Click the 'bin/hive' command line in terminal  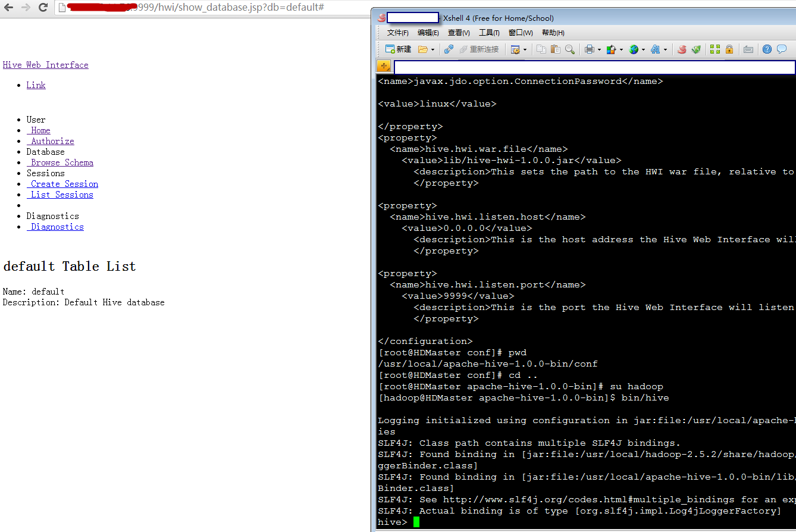(x=524, y=398)
